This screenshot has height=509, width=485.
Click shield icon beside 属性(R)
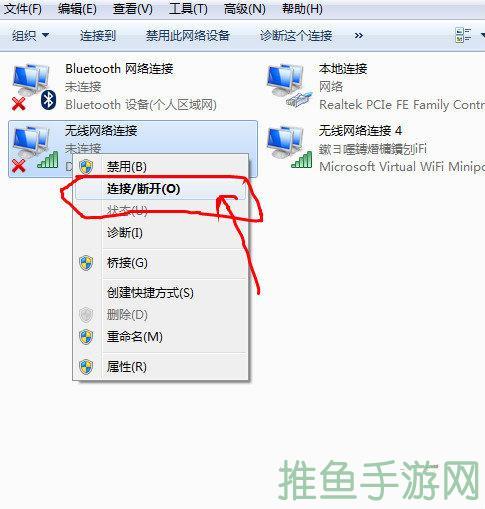pos(86,367)
